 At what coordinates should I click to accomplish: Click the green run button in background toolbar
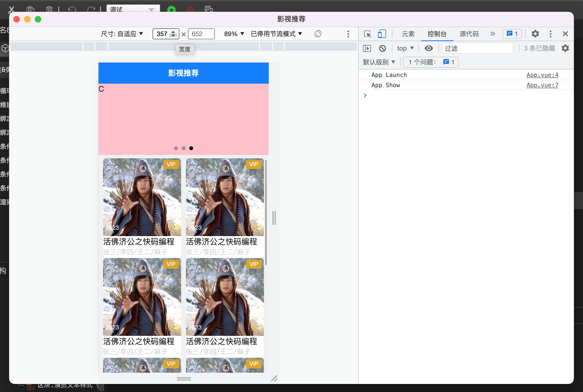click(x=171, y=10)
